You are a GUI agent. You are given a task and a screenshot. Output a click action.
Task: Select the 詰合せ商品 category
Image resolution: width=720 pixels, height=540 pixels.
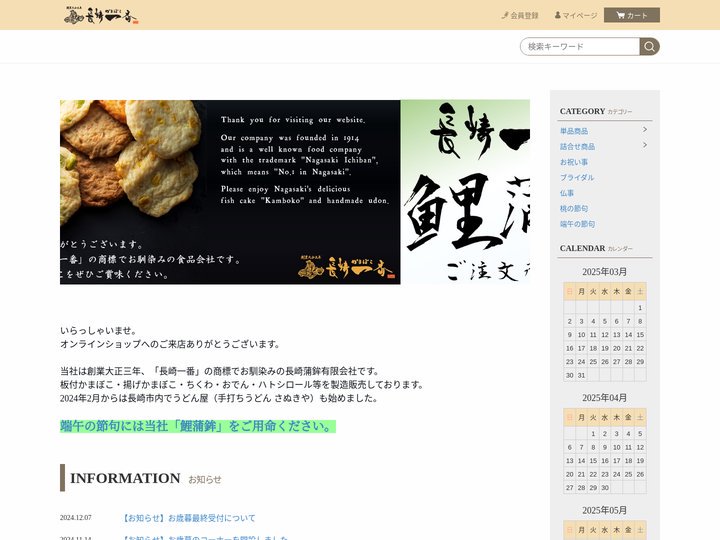pos(577,146)
